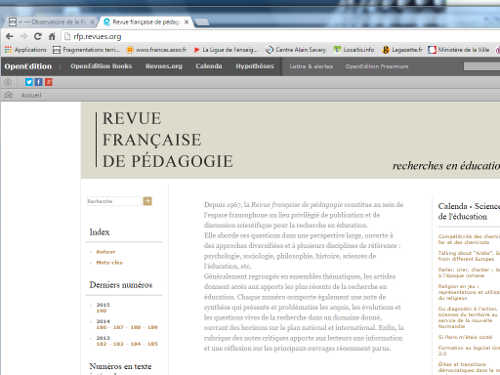This screenshot has width=500, height=375.
Task: Go to browser home page icon
Action: 52,36
